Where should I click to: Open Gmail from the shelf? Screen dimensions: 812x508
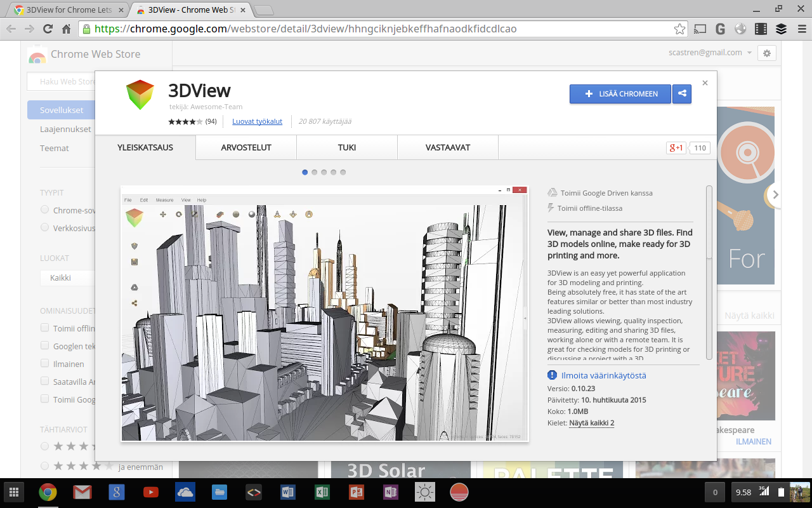(82, 492)
